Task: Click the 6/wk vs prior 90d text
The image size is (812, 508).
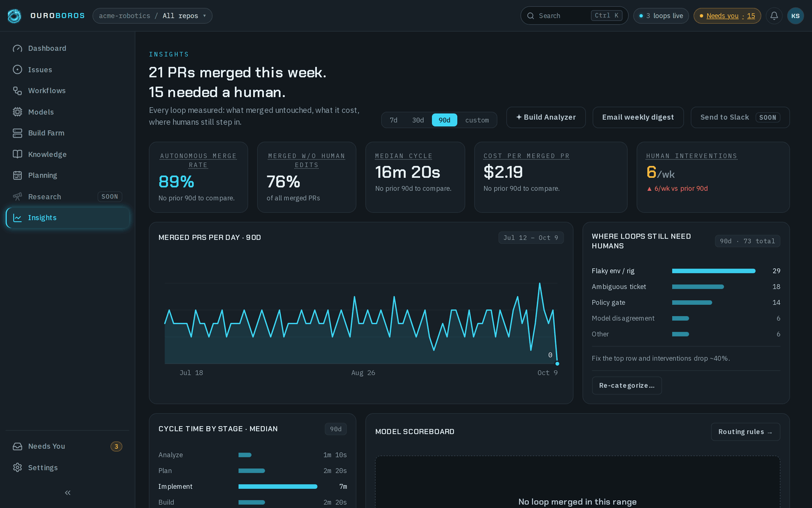Action: 677,189
